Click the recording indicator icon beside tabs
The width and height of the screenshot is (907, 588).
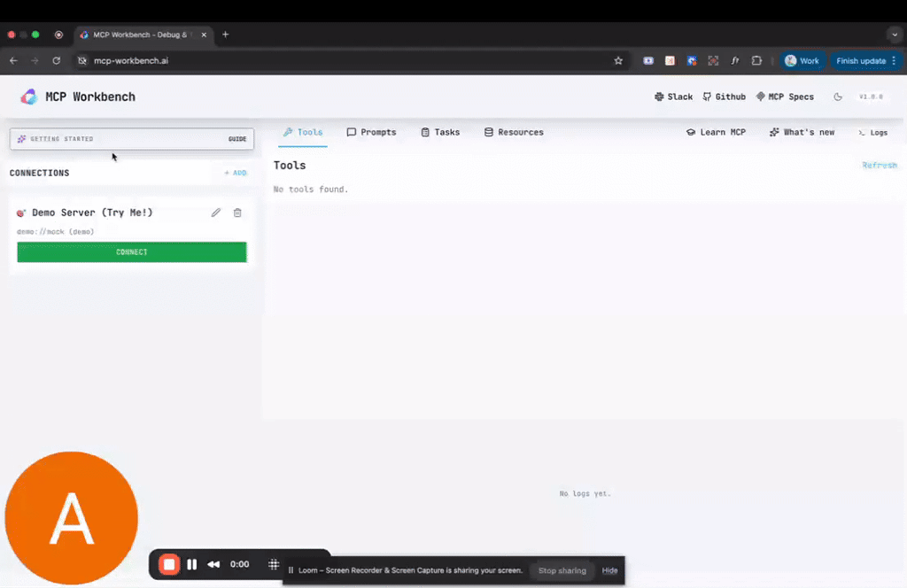pos(58,35)
